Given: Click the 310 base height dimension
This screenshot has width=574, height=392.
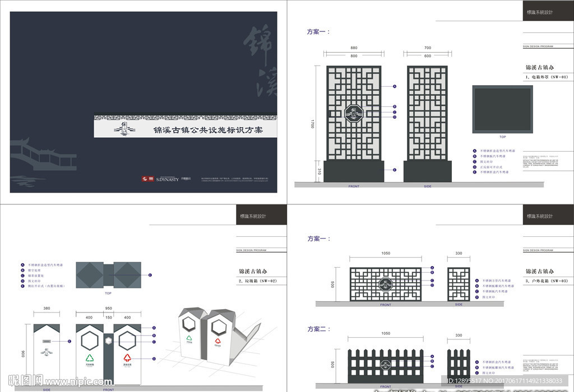Looking at the screenshot, I should tap(319, 171).
